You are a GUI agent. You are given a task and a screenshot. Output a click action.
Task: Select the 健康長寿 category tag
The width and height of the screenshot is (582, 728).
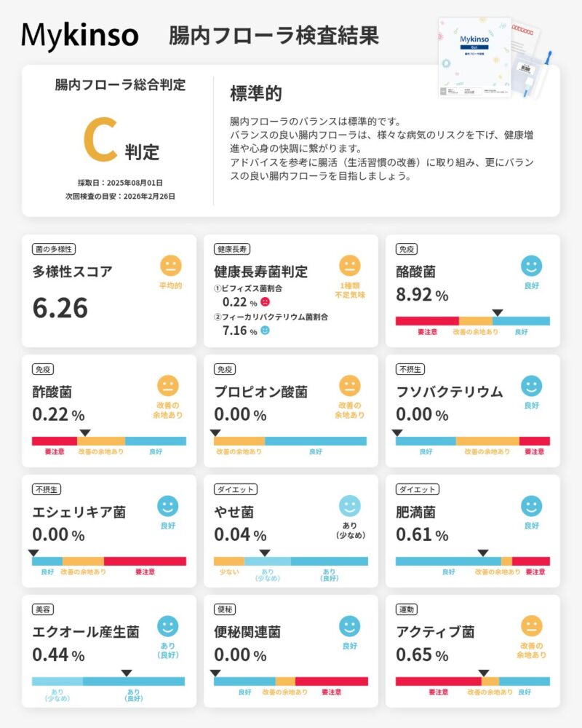click(232, 249)
